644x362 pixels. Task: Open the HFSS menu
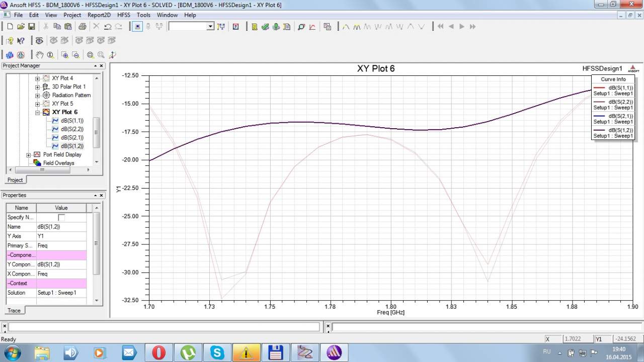(123, 15)
